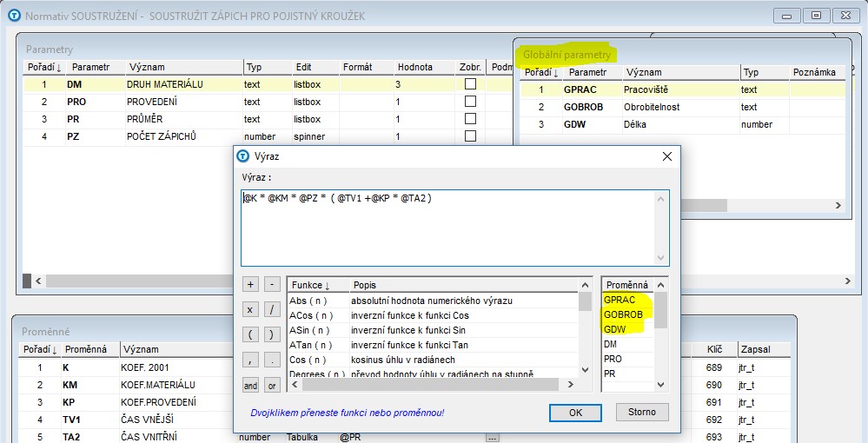Open ellipsis button in TA2 row
Screen dimensions: 868x443
(x=492, y=437)
